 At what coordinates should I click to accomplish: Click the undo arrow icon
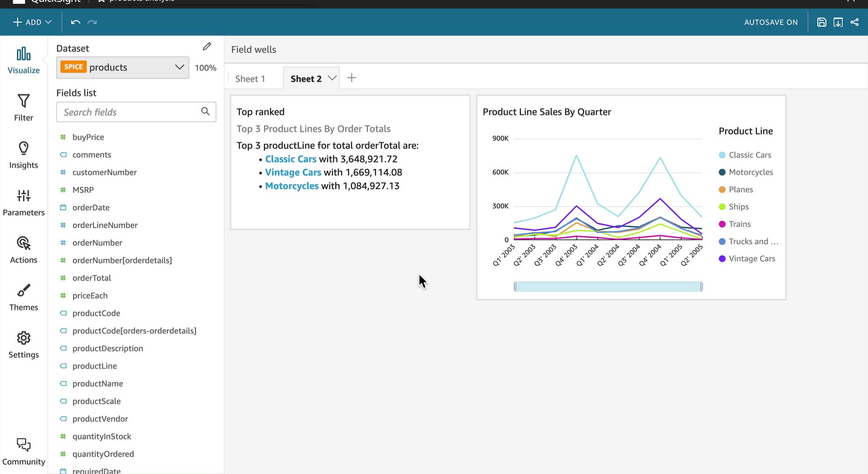coord(75,22)
